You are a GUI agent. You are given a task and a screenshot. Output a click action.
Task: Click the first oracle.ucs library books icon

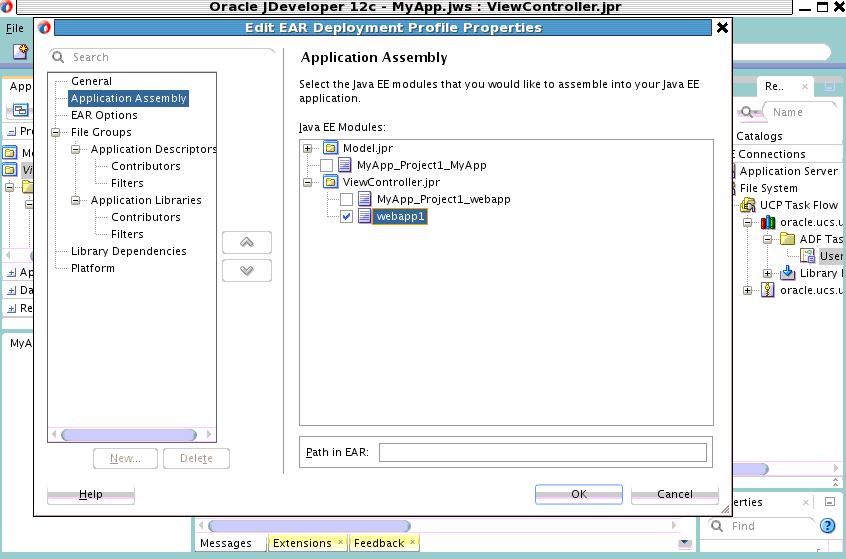[768, 222]
